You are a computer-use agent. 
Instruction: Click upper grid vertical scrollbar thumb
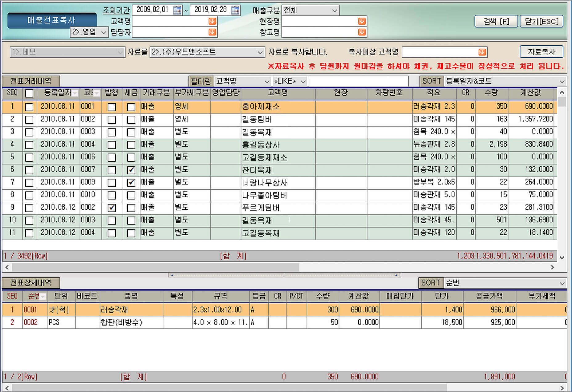[x=562, y=102]
